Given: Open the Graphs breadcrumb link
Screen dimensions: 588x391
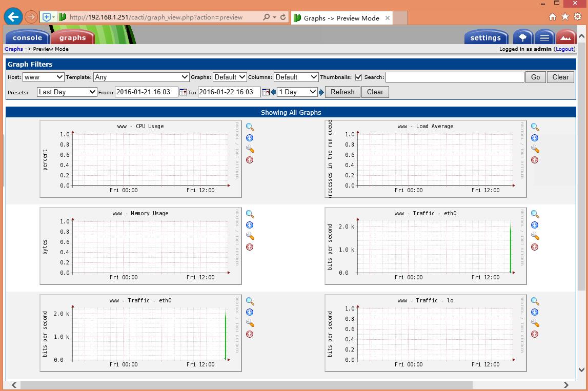Looking at the screenshot, I should point(14,49).
